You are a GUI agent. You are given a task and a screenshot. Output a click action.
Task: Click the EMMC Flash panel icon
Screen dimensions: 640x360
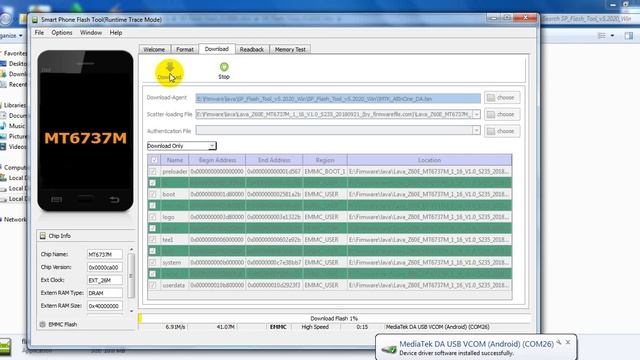[x=42, y=324]
